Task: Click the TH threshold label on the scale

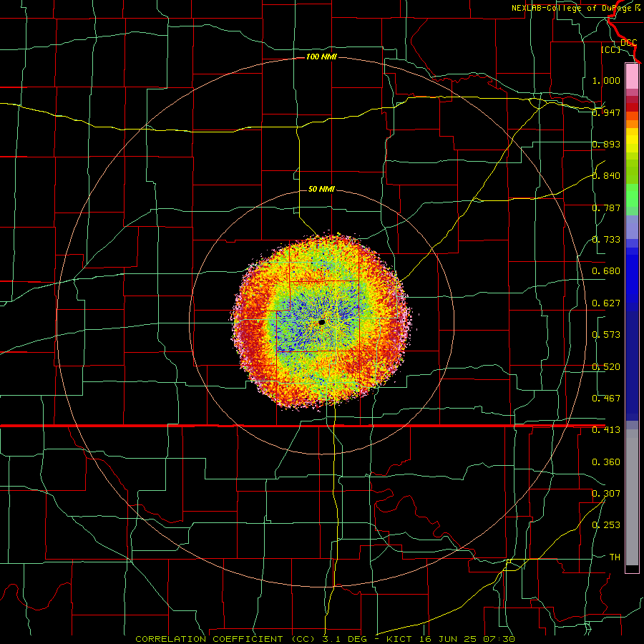Action: click(615, 557)
